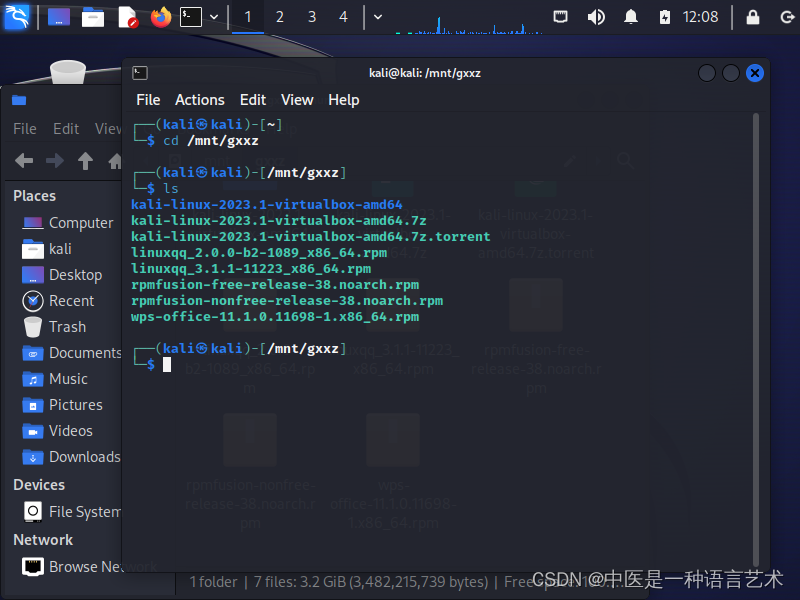Viewport: 800px width, 600px height.
Task: Expand the workspace switcher dropdown arrow
Action: (378, 17)
